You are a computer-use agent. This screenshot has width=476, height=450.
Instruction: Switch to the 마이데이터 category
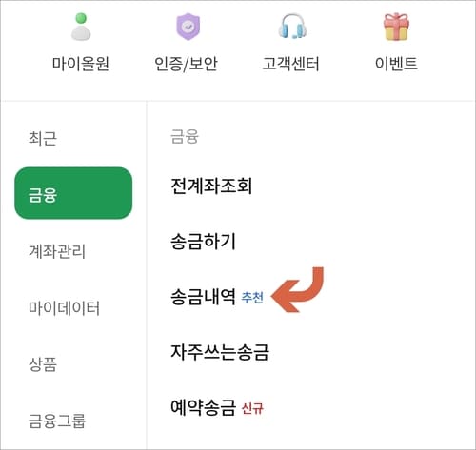(64, 307)
